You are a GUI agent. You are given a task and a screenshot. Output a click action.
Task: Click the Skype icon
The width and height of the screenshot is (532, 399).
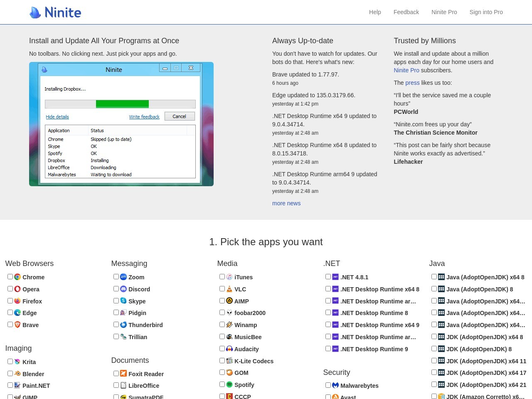point(123,301)
